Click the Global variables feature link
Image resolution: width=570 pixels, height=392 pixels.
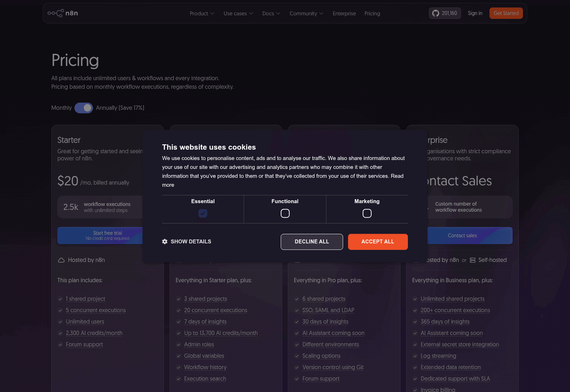204,356
